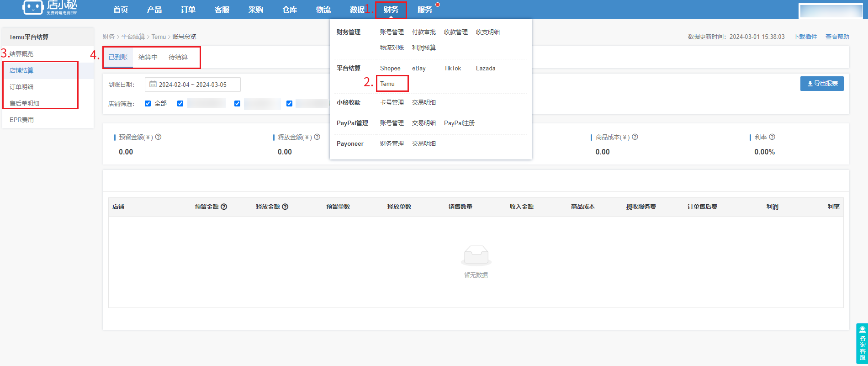This screenshot has width=868, height=366.
Task: Click calendar icon in 到账日期 field
Action: (153, 85)
